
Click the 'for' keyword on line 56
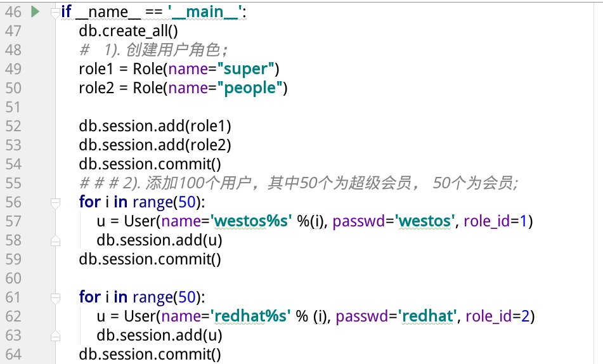90,202
